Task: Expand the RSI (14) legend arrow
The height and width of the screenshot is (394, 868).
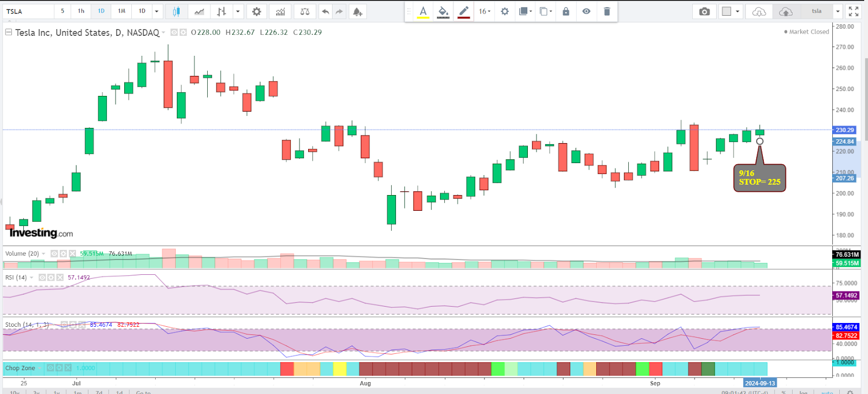Action: 31,277
